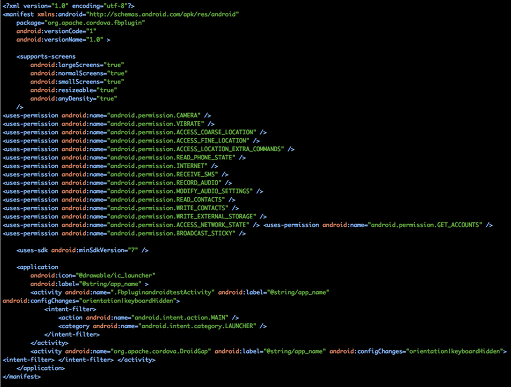Click the manifest xmlns:android opening tag
This screenshot has height=387, width=511.
click(x=121, y=14)
